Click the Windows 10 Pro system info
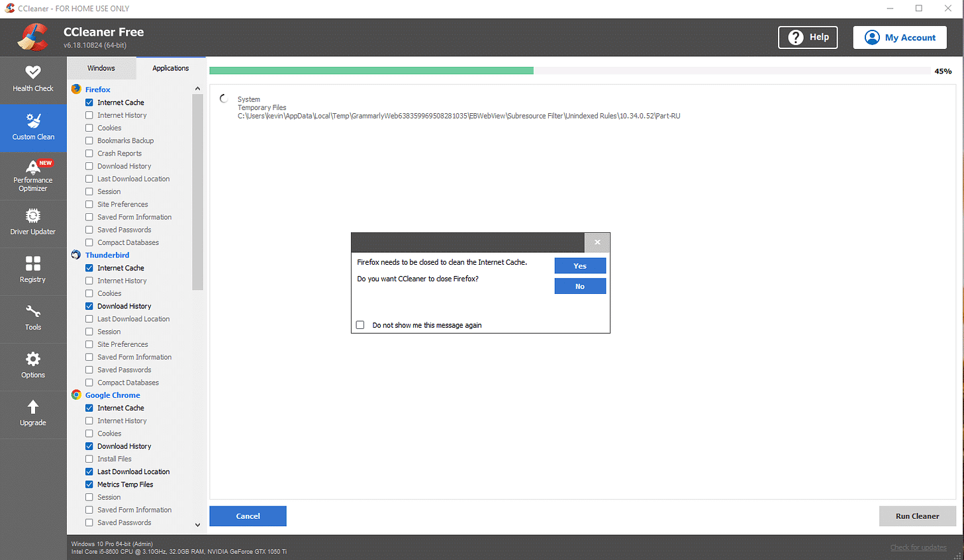The height and width of the screenshot is (560, 964). pos(112,544)
